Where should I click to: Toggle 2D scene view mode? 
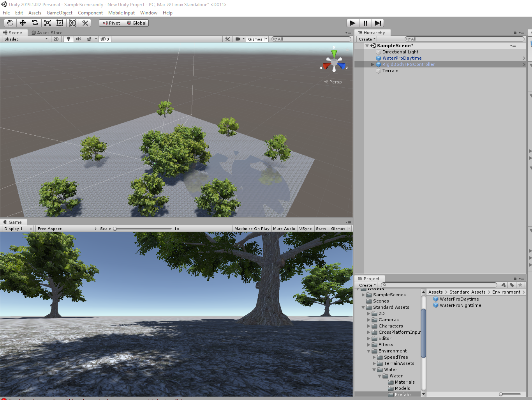point(56,39)
